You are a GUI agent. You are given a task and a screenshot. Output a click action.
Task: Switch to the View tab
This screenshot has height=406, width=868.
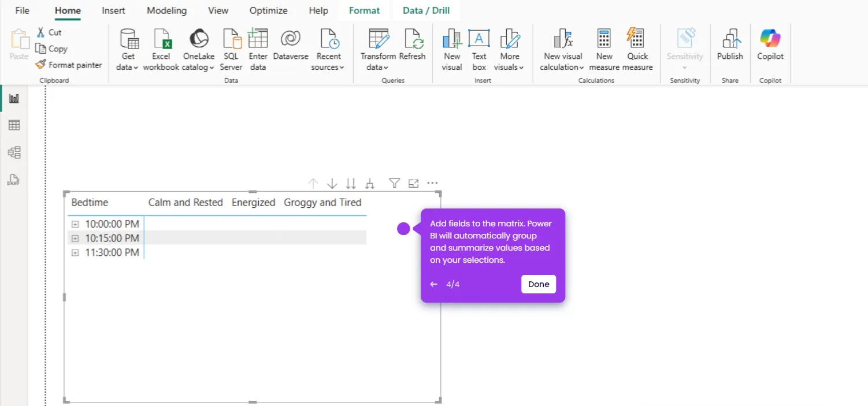[218, 10]
